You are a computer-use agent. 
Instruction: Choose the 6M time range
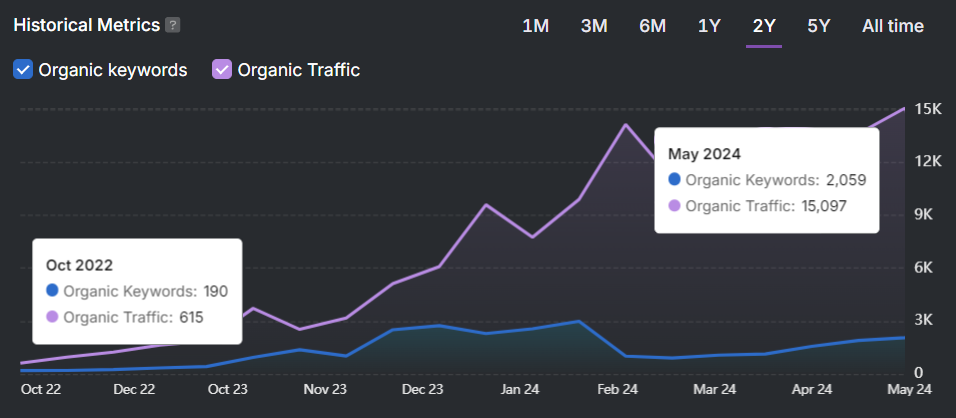pos(652,26)
